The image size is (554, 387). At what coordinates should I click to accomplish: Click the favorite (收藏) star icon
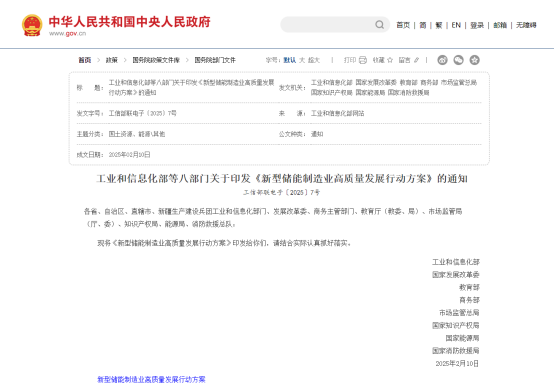tap(390, 60)
